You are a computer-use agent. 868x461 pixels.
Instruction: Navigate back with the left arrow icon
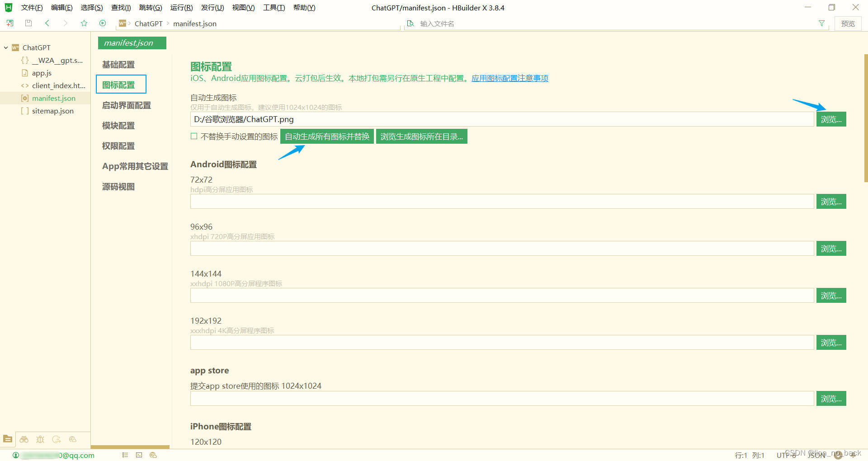tap(47, 23)
